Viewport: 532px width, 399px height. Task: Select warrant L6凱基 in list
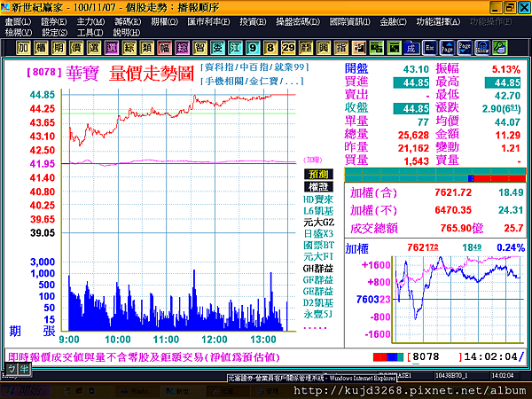click(318, 211)
